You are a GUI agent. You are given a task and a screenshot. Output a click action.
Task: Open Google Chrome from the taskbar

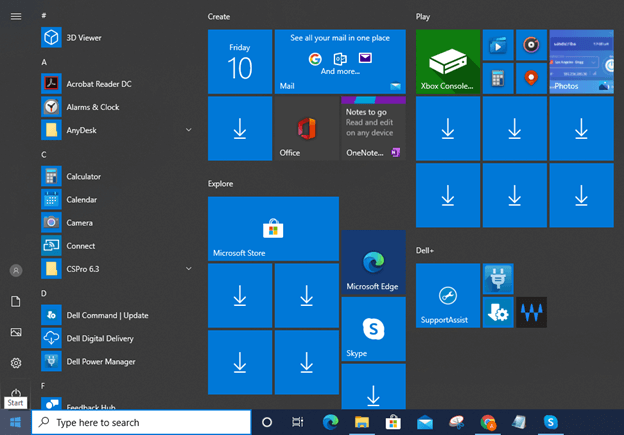coord(488,422)
